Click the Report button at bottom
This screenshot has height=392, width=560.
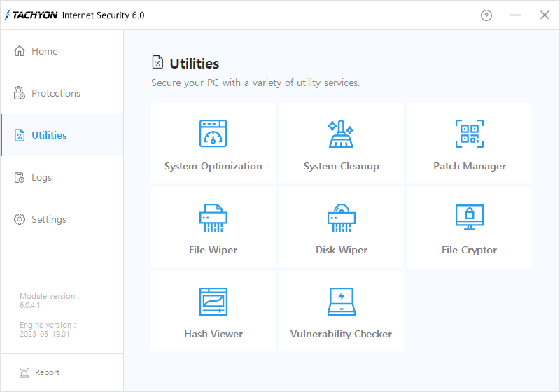[39, 372]
